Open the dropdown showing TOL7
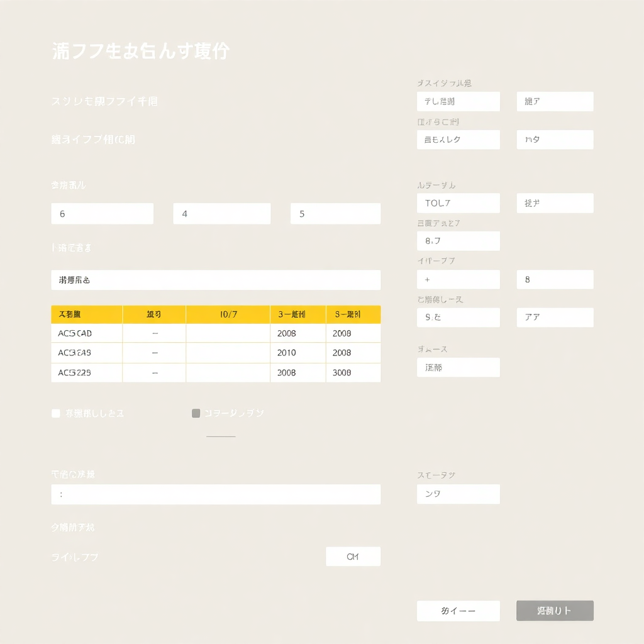The height and width of the screenshot is (644, 644). pyautogui.click(x=458, y=203)
